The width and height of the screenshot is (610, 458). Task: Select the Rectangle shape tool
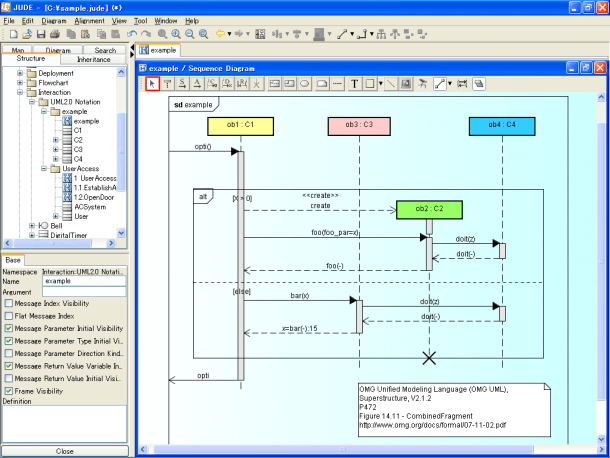[370, 84]
